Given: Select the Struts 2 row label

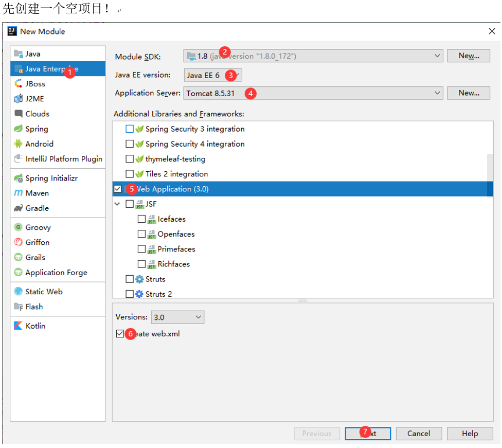Looking at the screenshot, I should point(158,294).
